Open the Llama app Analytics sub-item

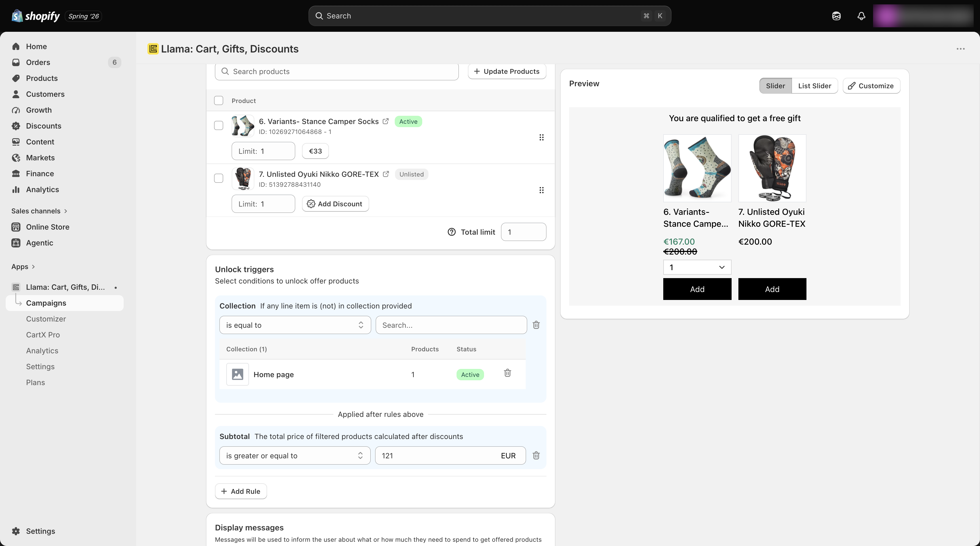tap(42, 351)
